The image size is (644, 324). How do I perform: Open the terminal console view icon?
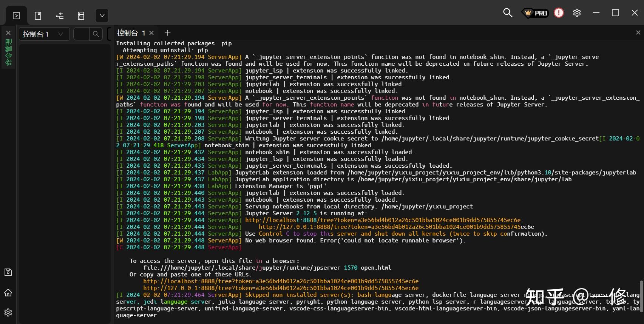[16, 15]
